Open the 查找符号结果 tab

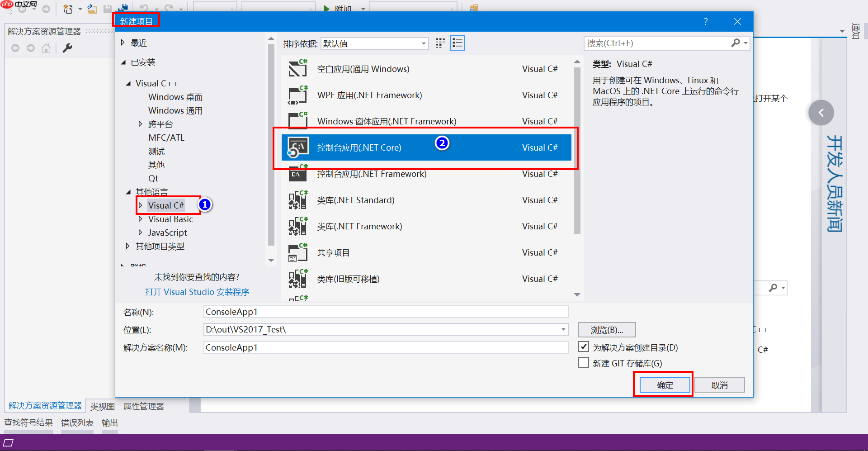(x=28, y=423)
